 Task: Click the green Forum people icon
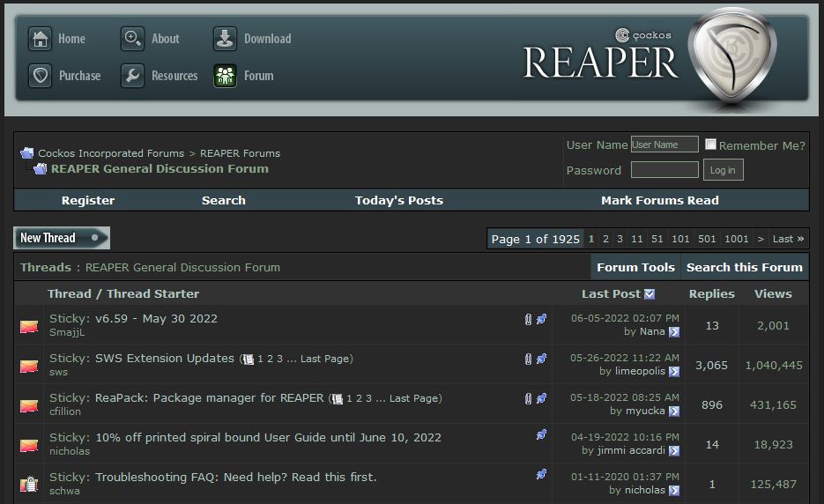225,76
